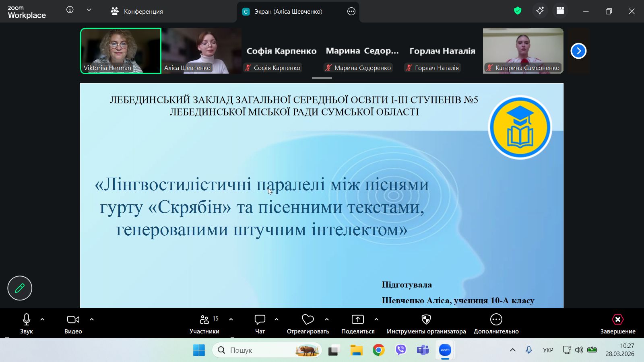Expand audio options arrow beside Звук
The height and width of the screenshot is (362, 644).
click(x=42, y=319)
